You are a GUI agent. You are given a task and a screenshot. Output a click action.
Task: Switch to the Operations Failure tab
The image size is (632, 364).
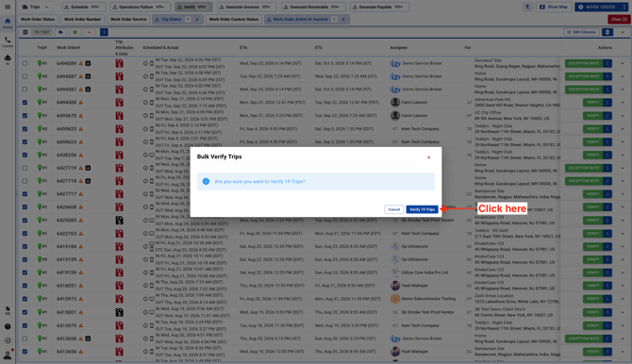(x=140, y=7)
